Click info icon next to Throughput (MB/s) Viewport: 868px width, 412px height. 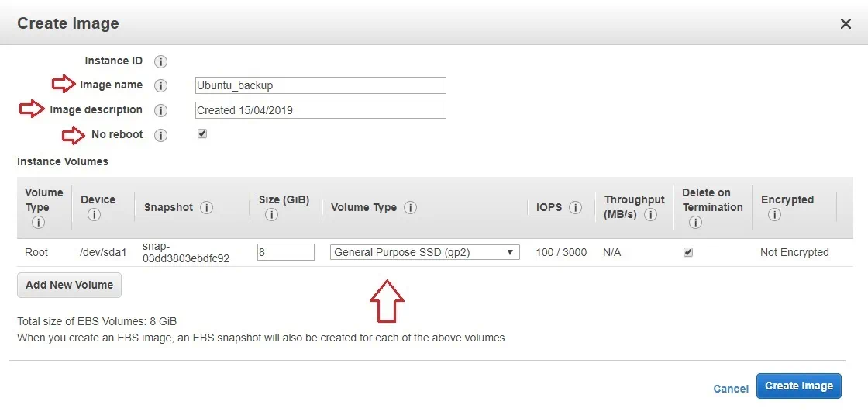(650, 215)
